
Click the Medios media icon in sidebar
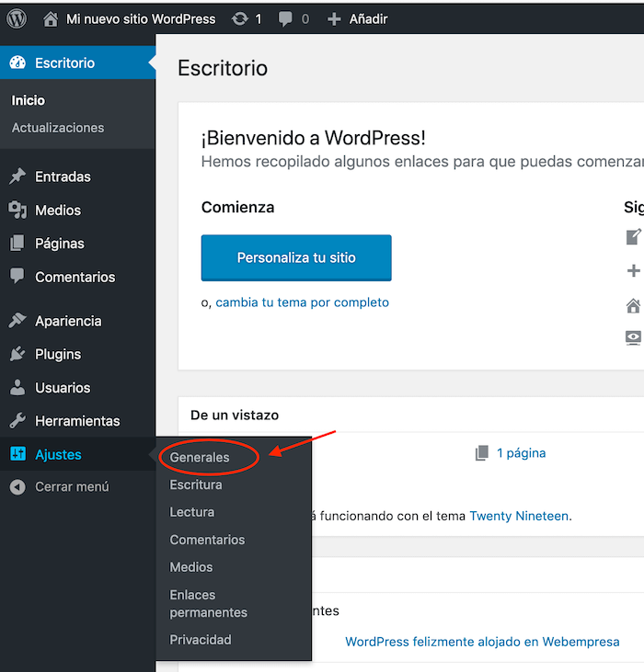(x=17, y=210)
